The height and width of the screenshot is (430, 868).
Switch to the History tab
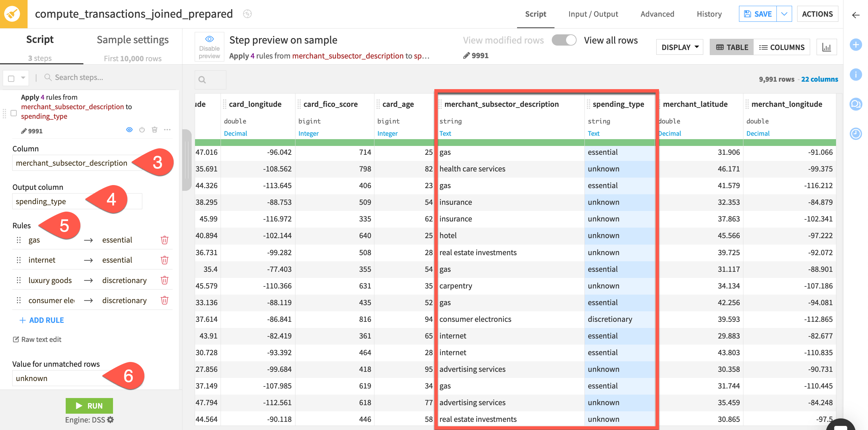(709, 14)
